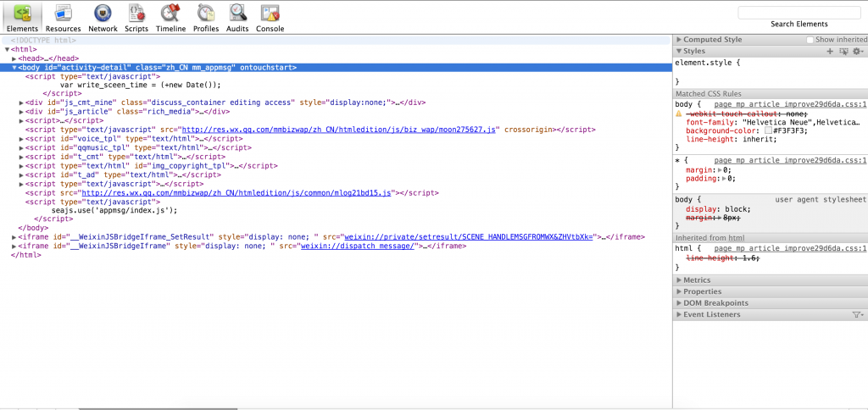Image resolution: width=868 pixels, height=410 pixels.
Task: Follow the weixin://private/setresult src link
Action: [469, 237]
